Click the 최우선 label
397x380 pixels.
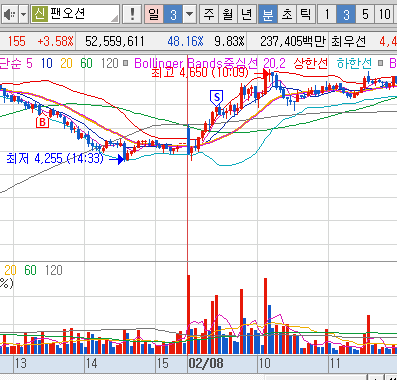click(348, 41)
